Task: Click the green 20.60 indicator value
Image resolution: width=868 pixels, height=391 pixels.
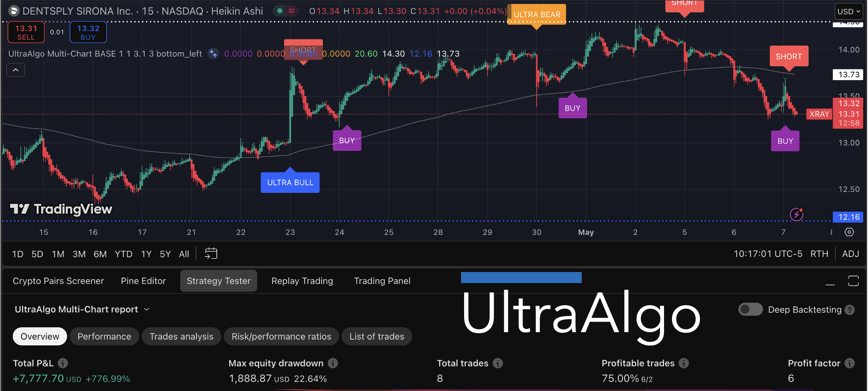Action: (x=366, y=54)
